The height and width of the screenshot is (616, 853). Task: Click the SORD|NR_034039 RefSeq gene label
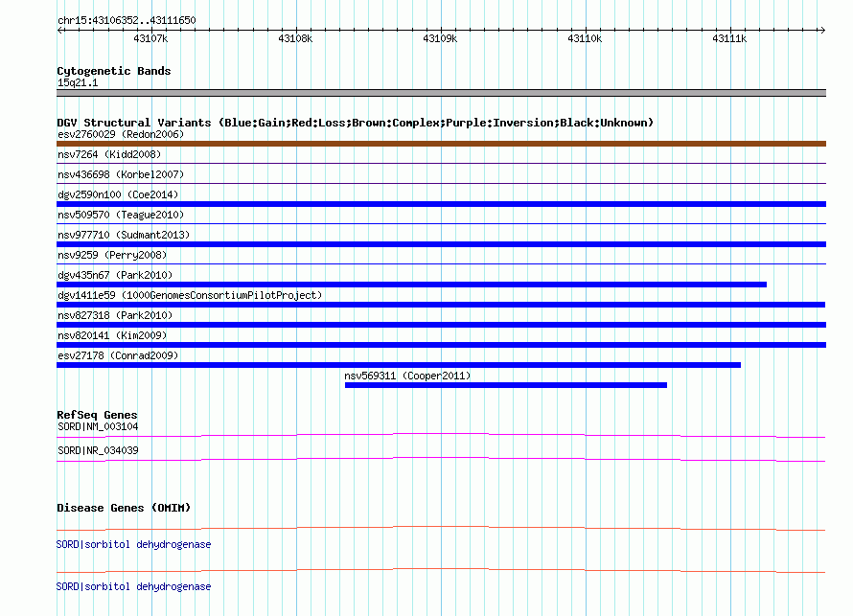click(x=98, y=450)
